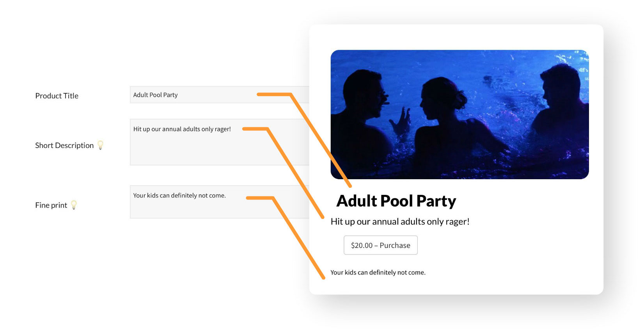Click the 'Your kids can definitely not come.' field text

tap(179, 196)
